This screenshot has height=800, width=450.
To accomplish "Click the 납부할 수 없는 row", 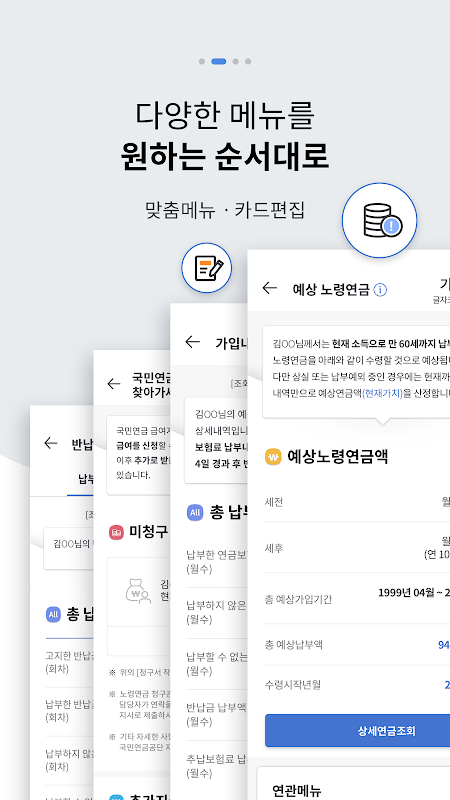I will click(217, 663).
